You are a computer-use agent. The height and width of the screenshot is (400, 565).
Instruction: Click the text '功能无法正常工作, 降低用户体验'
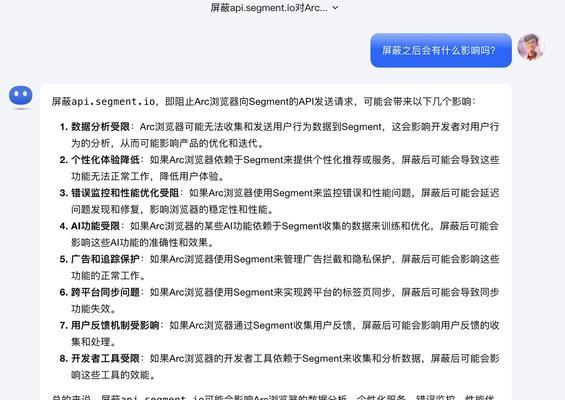[148, 177]
